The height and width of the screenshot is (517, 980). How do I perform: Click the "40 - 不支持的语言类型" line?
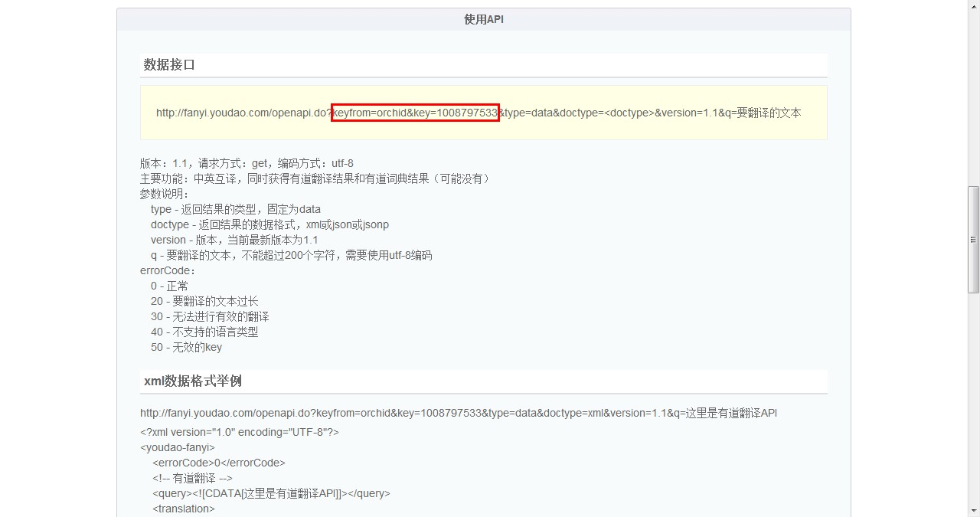[x=204, y=332]
